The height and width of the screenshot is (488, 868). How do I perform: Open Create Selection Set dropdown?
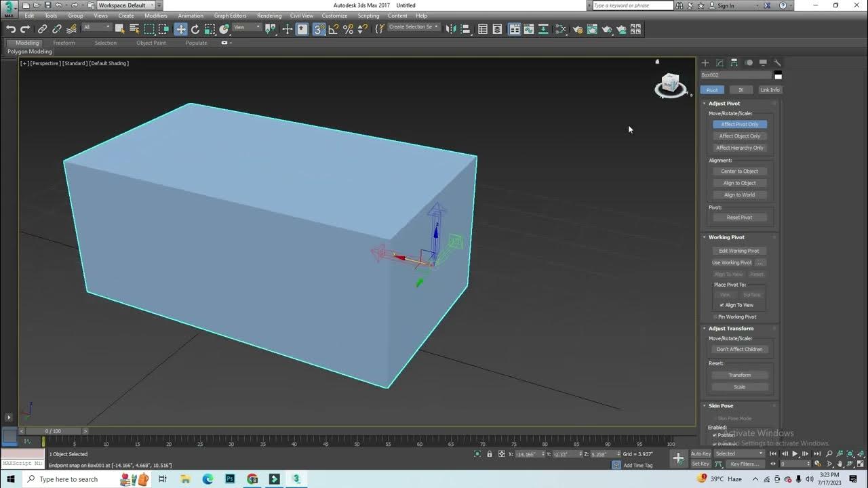(413, 27)
